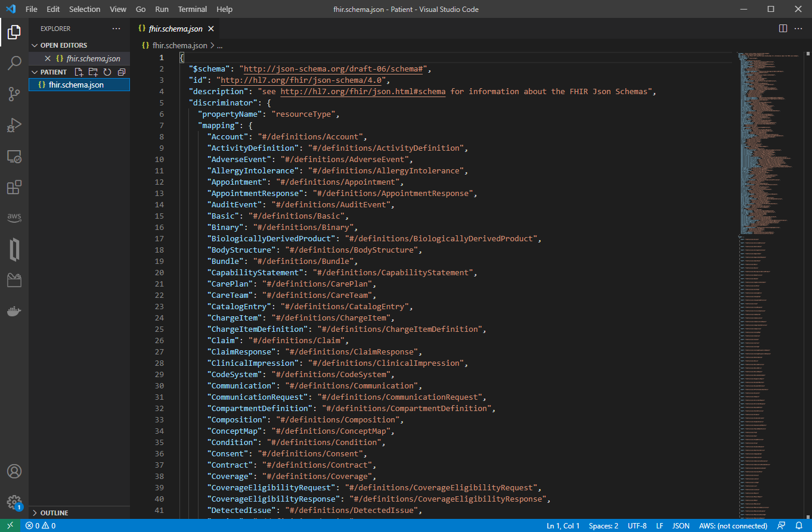Open the Search view in activity bar
Image resolution: width=812 pixels, height=532 pixels.
(x=14, y=63)
